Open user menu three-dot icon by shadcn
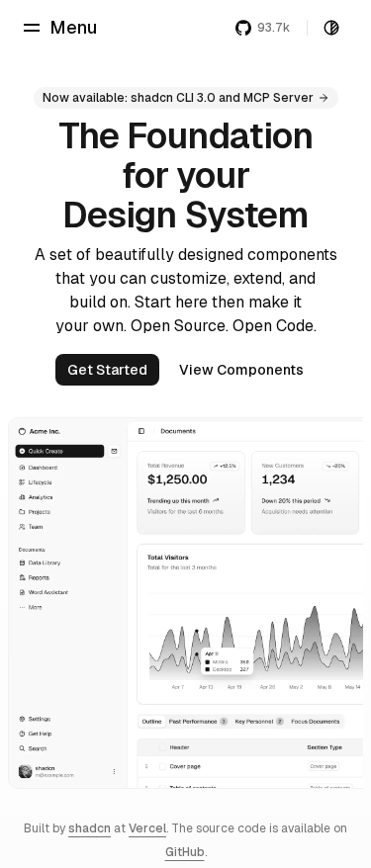 [x=114, y=772]
